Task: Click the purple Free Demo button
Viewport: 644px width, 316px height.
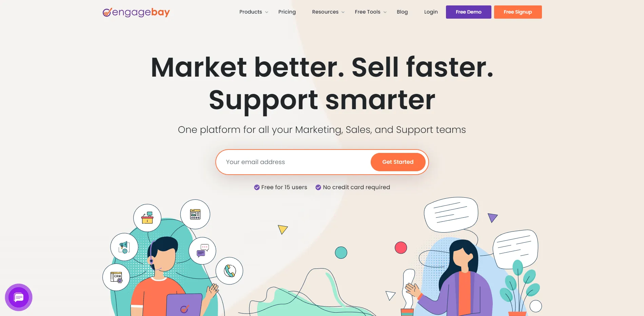Action: (468, 12)
